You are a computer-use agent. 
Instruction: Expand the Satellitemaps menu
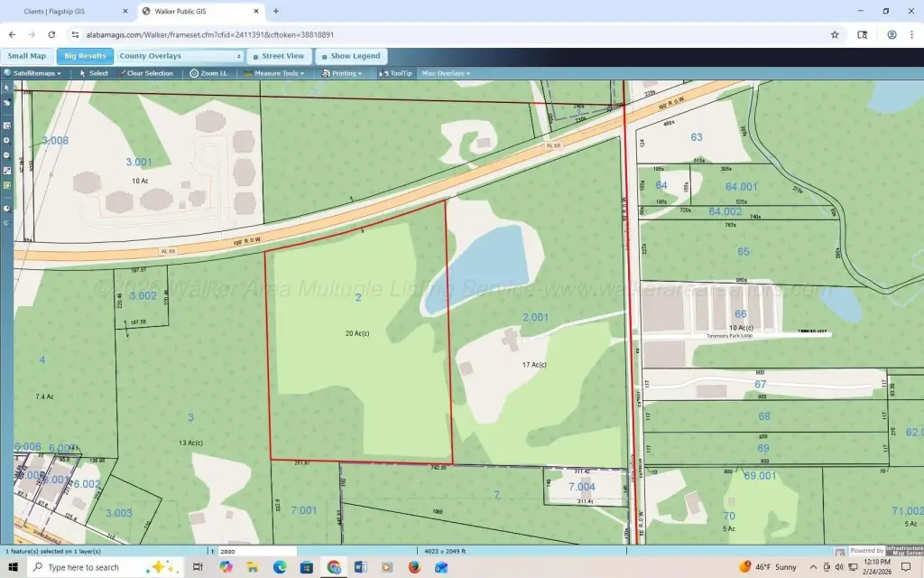click(32, 73)
